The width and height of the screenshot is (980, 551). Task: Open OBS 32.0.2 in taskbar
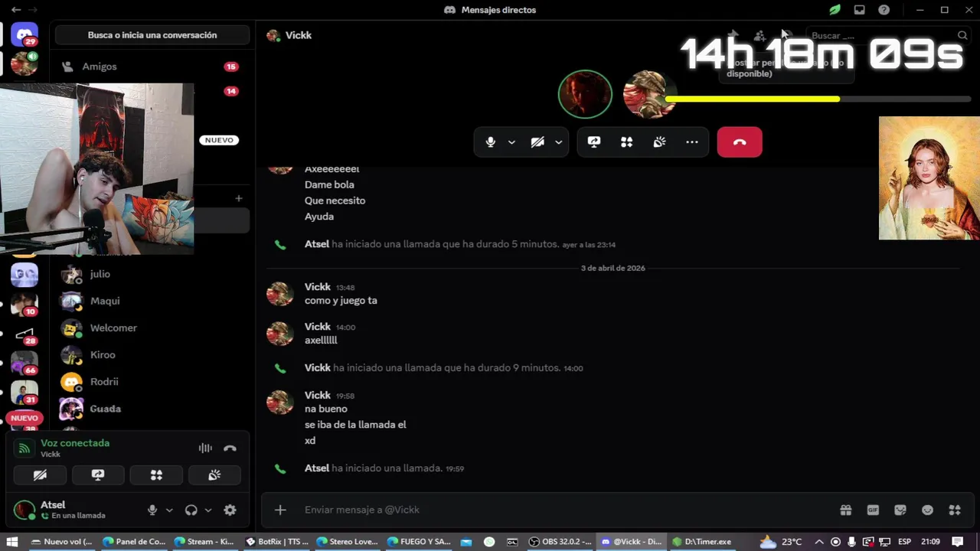[560, 542]
